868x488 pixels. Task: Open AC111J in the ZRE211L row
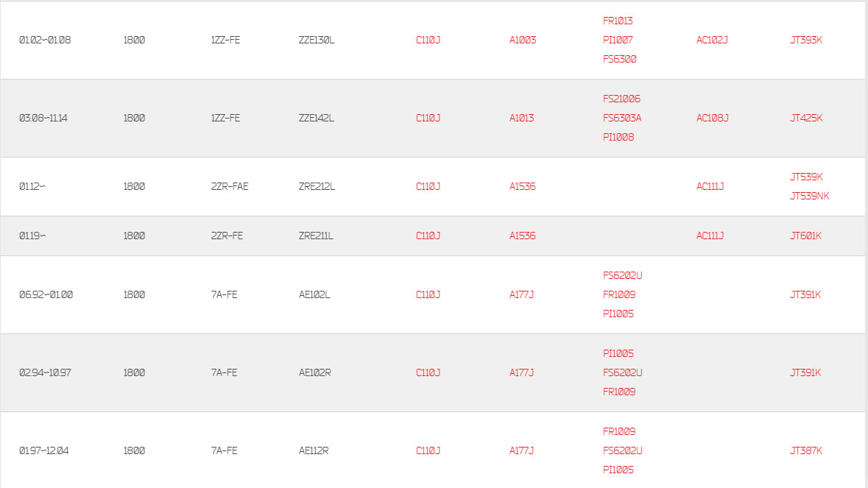[x=710, y=236]
